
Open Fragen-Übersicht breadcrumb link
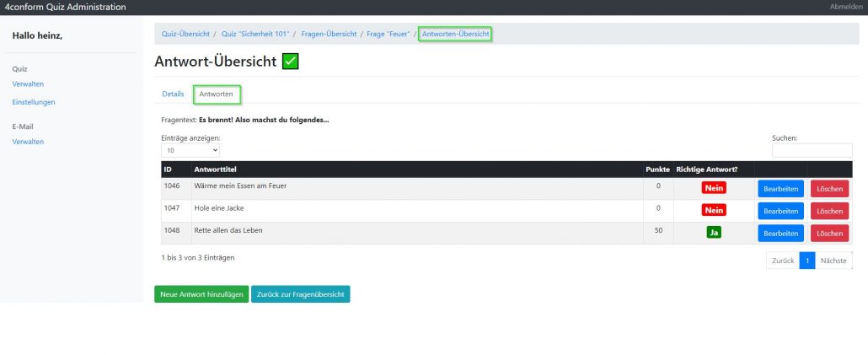click(x=330, y=34)
